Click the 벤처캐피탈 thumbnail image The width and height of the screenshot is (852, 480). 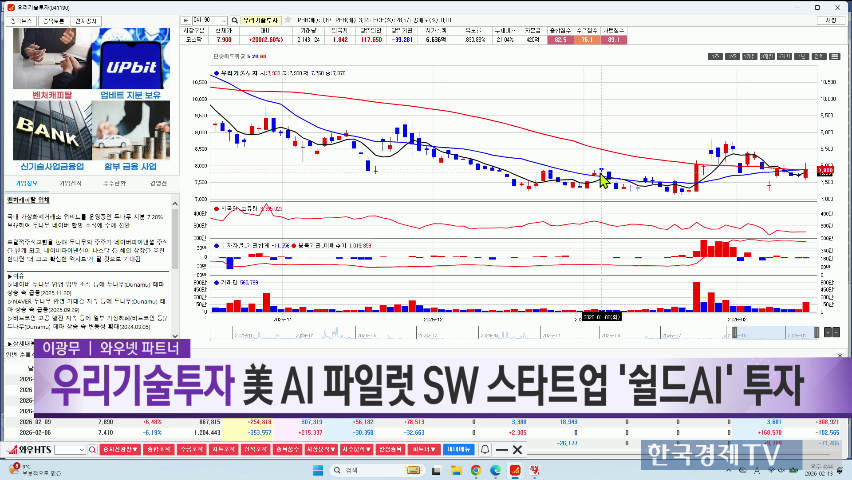point(49,60)
